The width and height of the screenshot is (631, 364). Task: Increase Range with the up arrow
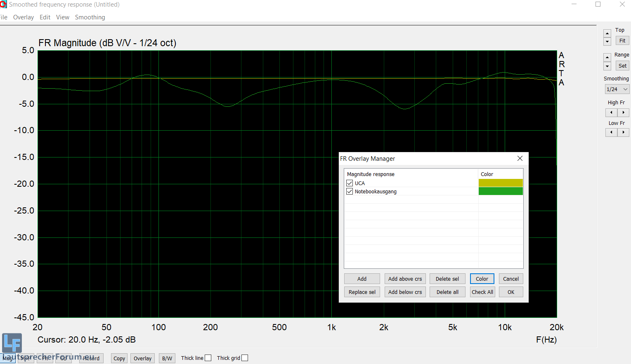tap(607, 57)
